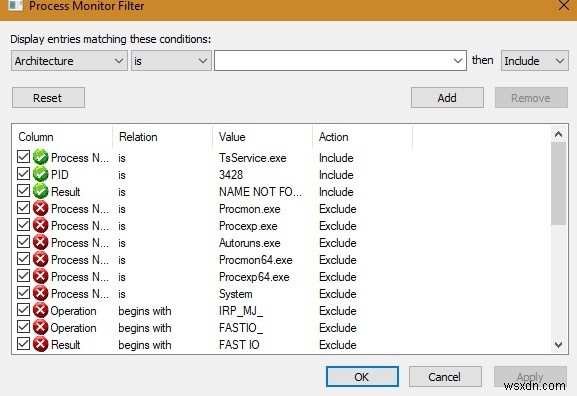Click Include action on the PID row
Viewport: 577px width, 396px height.
(336, 175)
